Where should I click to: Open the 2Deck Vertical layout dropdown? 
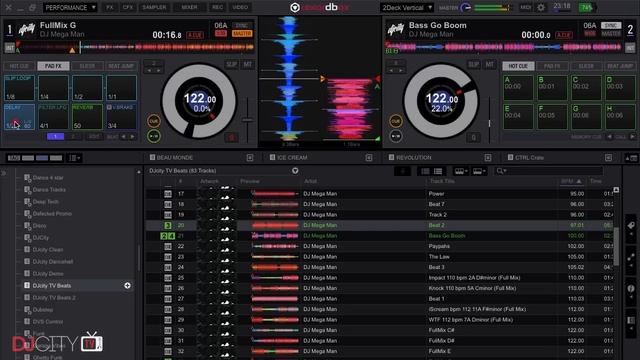pos(406,7)
